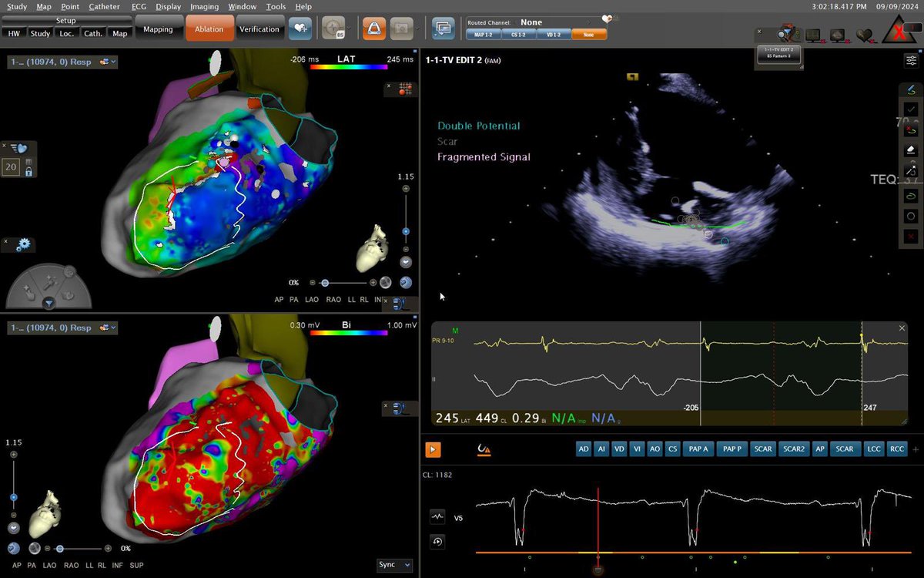This screenshot has width=924, height=578.
Task: Click the circle tool in right vertical toolbar
Action: (x=911, y=217)
